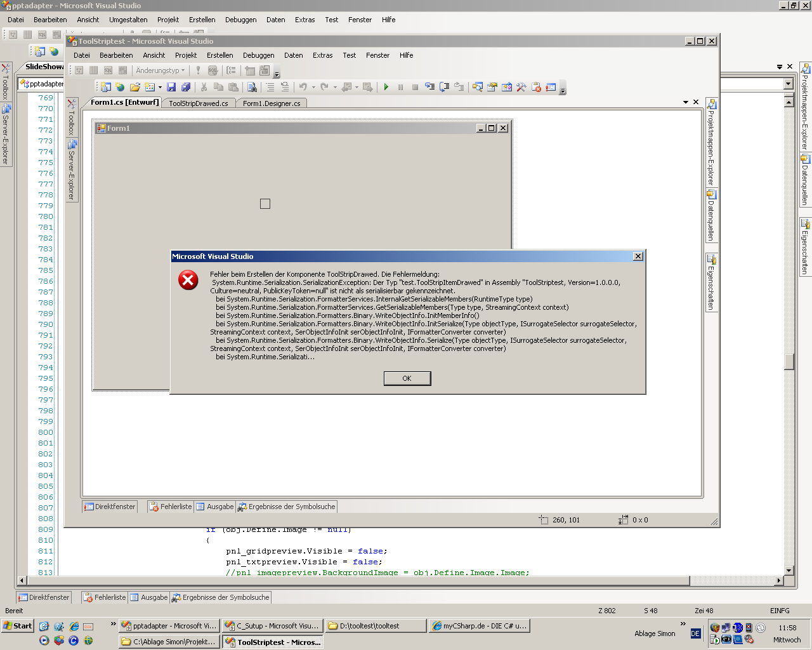The height and width of the screenshot is (650, 812).
Task: Click Windows Start button
Action: click(18, 626)
